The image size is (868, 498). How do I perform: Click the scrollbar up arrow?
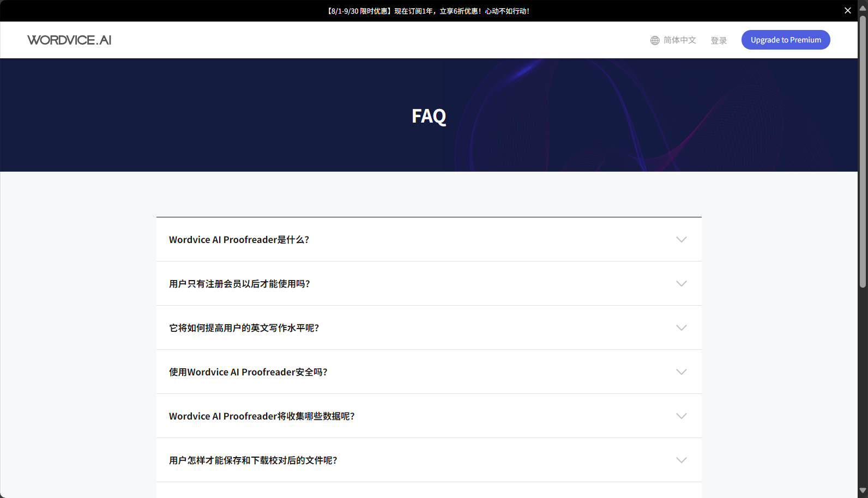[x=863, y=8]
